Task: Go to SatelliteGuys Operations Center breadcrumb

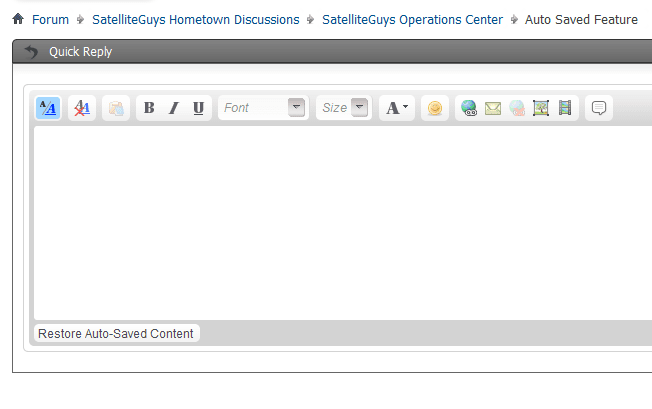Action: 412,20
